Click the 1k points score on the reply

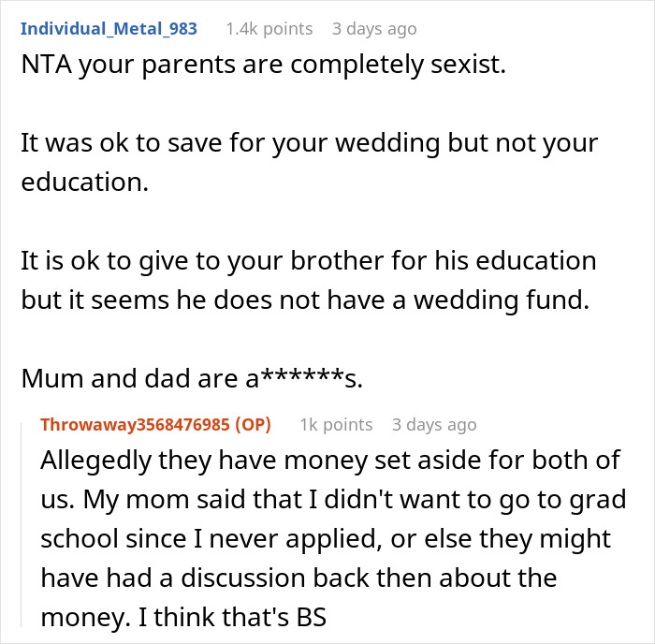[336, 424]
